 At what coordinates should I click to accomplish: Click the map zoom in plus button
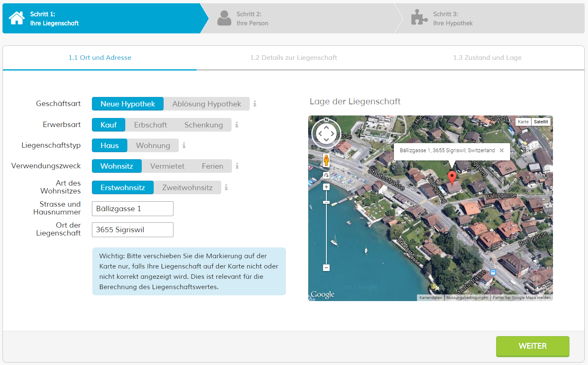(326, 187)
